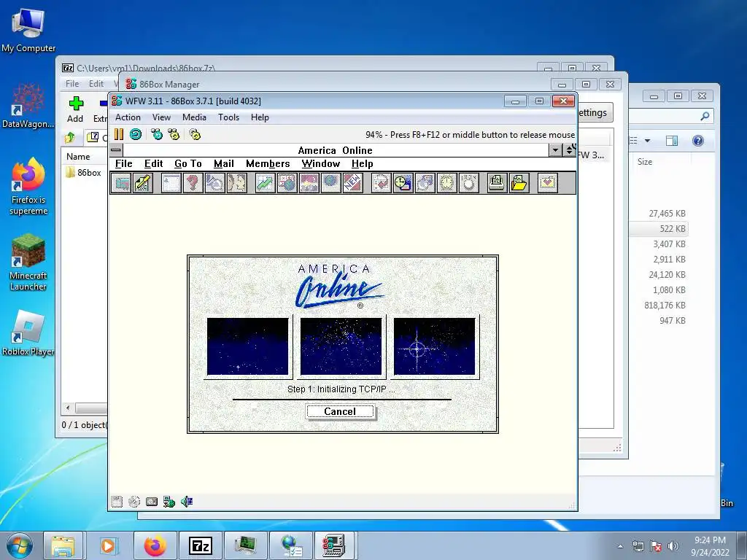Click taskbar volume speaker icon
747x560 pixels.
point(673,546)
